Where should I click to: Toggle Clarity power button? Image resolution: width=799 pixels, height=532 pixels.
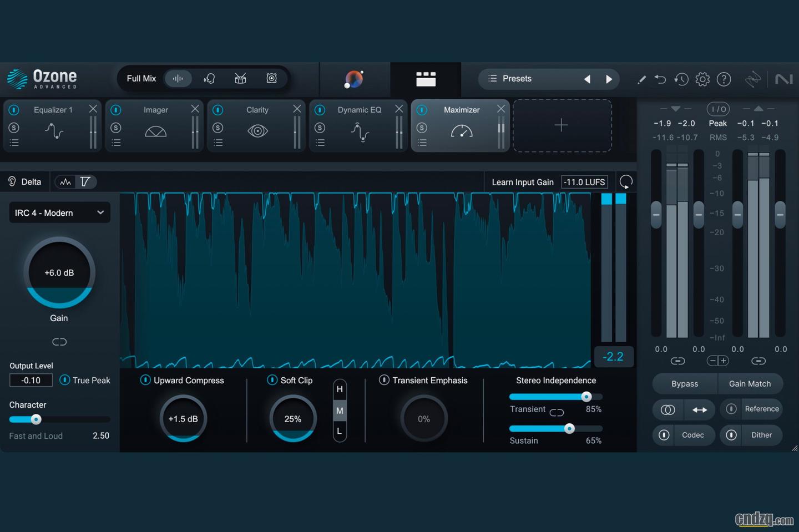pyautogui.click(x=218, y=110)
